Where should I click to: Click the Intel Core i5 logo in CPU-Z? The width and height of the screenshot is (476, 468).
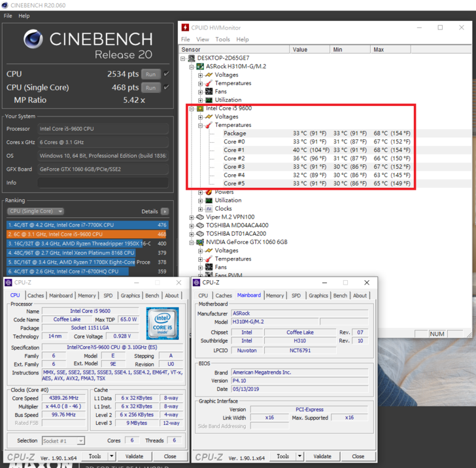162,323
